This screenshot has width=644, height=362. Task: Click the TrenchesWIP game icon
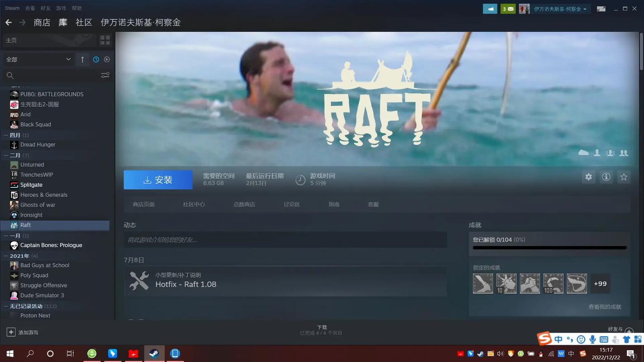(14, 175)
